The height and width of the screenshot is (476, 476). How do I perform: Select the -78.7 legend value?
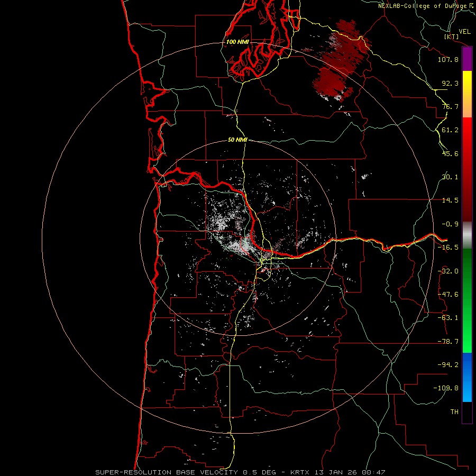448,342
